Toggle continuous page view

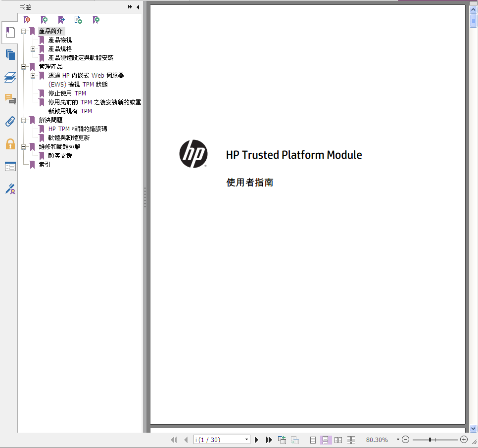click(325, 440)
